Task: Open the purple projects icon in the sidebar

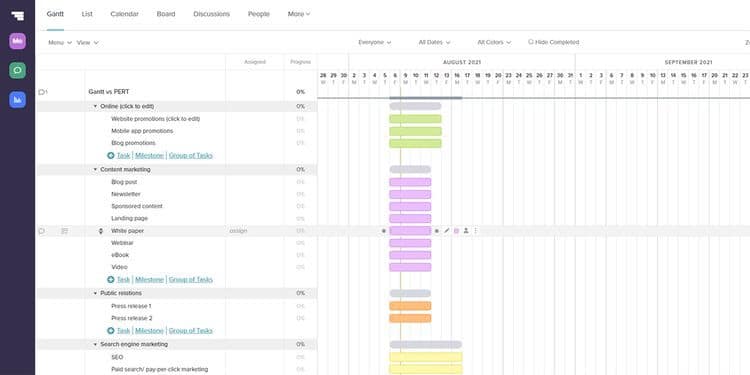Action: (18, 41)
